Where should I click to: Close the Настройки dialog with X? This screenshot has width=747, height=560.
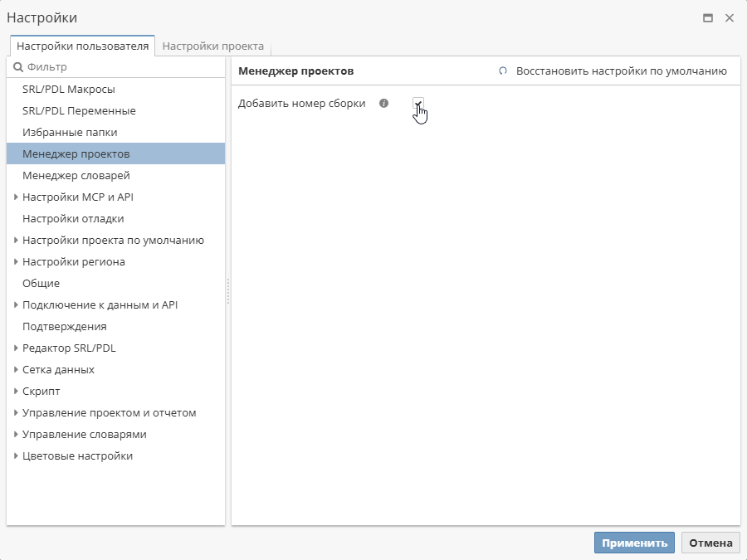[x=730, y=17]
